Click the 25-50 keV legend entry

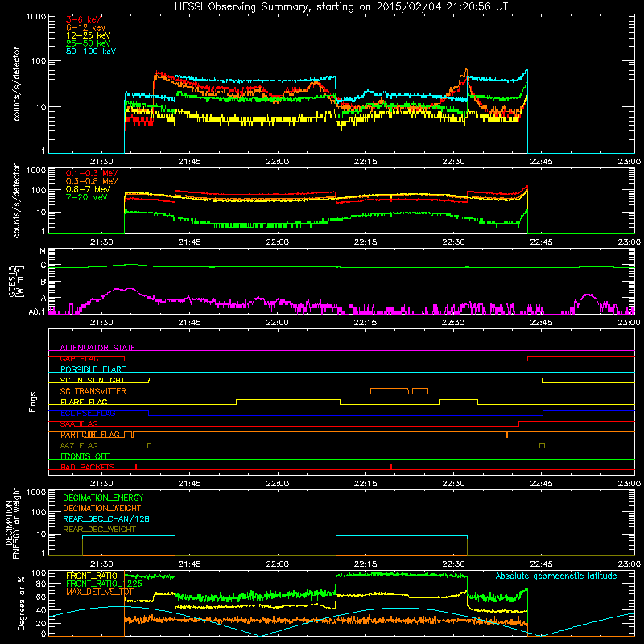tap(89, 43)
